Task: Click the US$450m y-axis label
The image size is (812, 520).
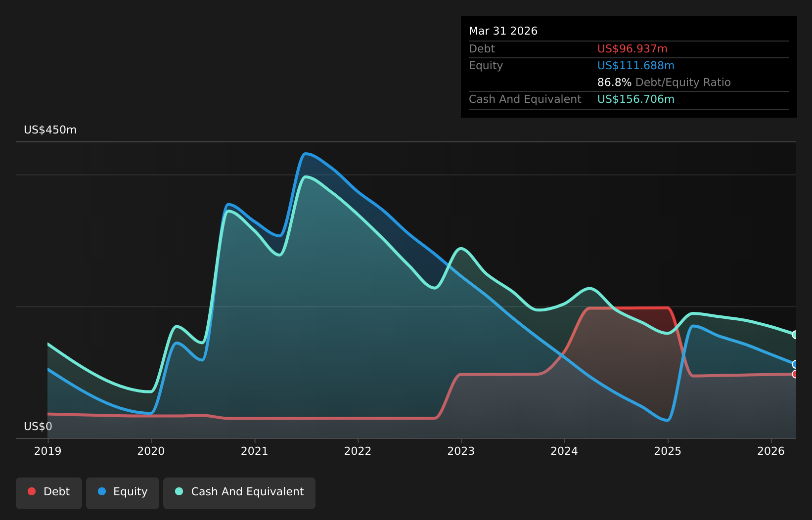Action: click(50, 130)
